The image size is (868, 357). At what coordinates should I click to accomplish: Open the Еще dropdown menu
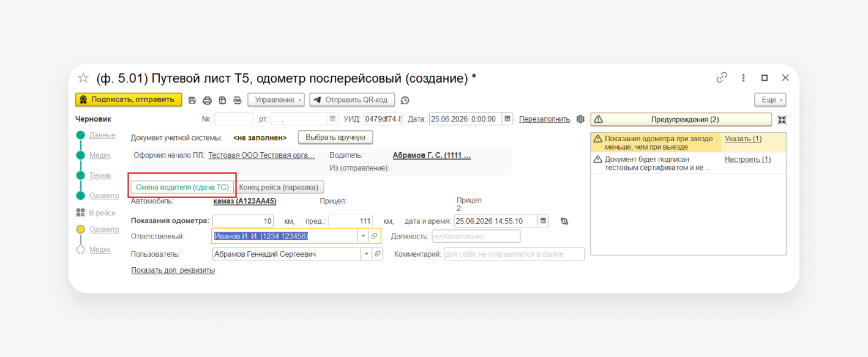(x=770, y=100)
